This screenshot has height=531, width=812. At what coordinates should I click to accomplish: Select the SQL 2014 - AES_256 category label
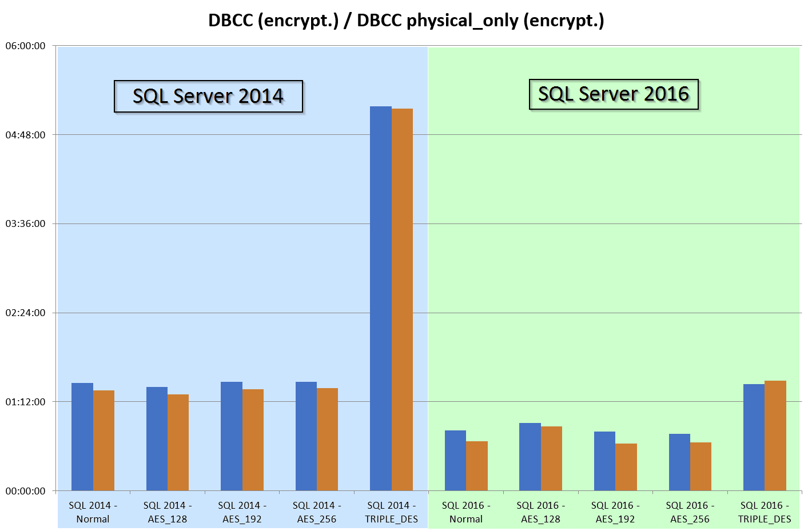click(317, 512)
